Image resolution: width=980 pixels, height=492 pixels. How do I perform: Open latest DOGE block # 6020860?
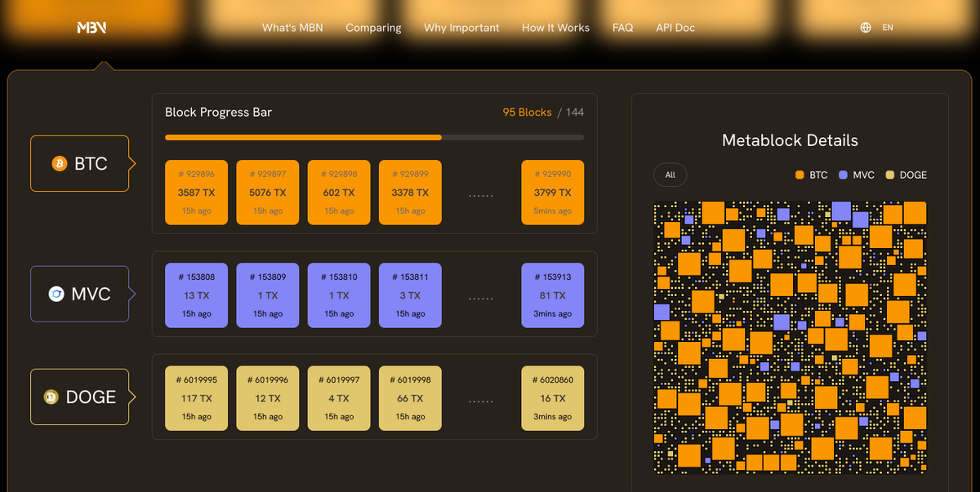tap(553, 397)
